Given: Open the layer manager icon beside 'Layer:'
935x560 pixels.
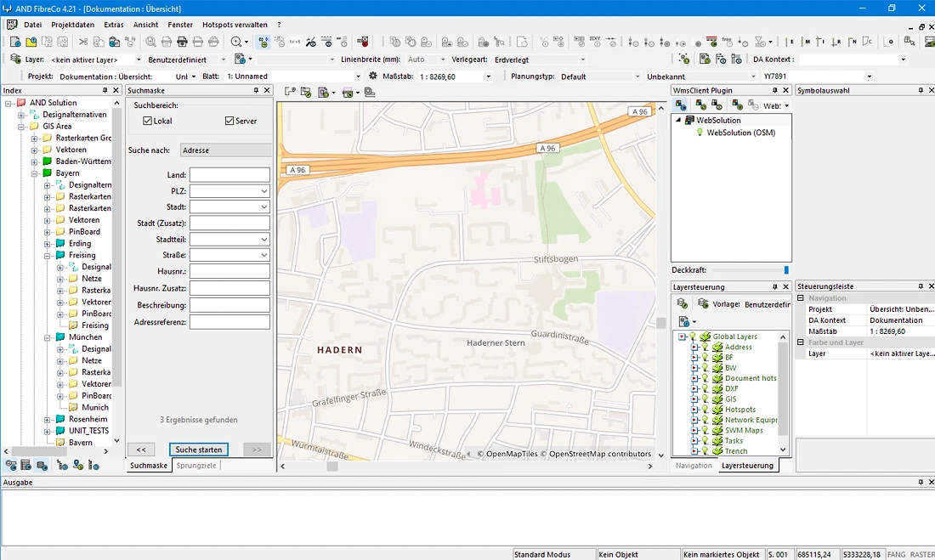Looking at the screenshot, I should (15, 59).
